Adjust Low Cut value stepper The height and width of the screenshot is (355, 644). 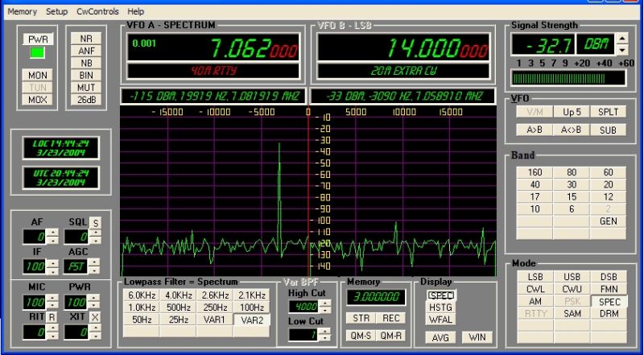pyautogui.click(x=325, y=335)
